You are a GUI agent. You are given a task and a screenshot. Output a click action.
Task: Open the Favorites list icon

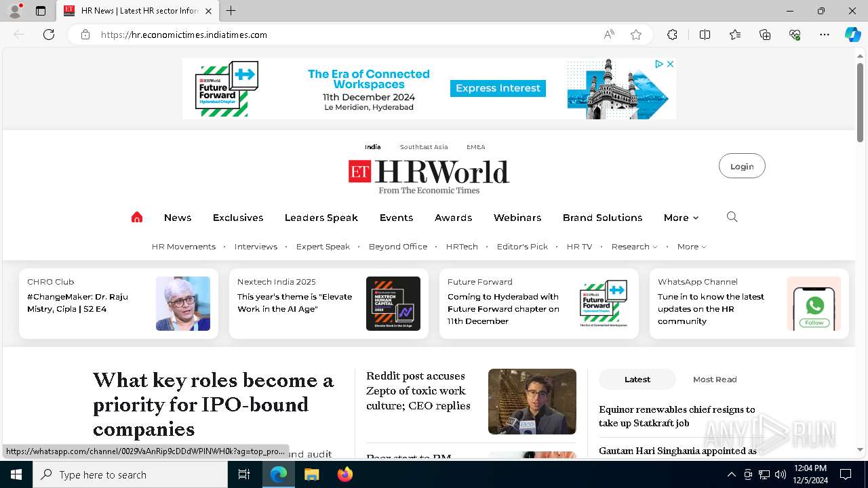pos(735,35)
